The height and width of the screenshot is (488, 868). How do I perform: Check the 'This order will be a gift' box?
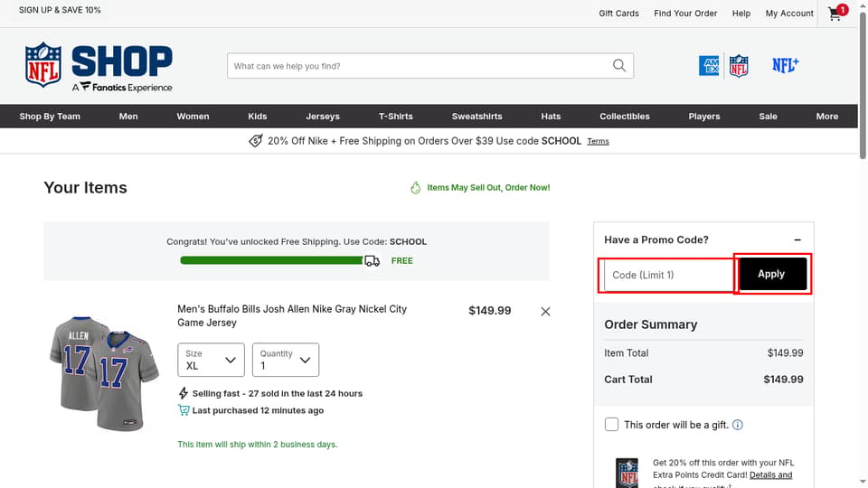(611, 425)
